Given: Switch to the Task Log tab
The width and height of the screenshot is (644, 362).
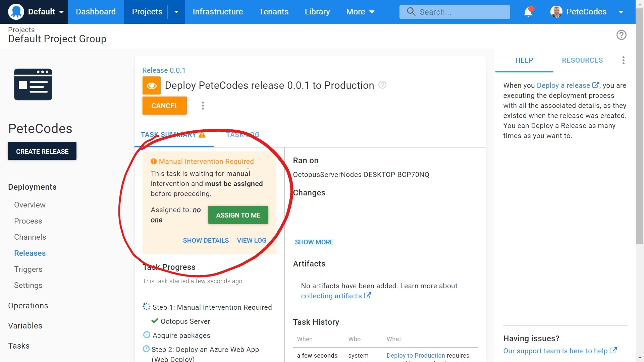Looking at the screenshot, I should [x=243, y=135].
